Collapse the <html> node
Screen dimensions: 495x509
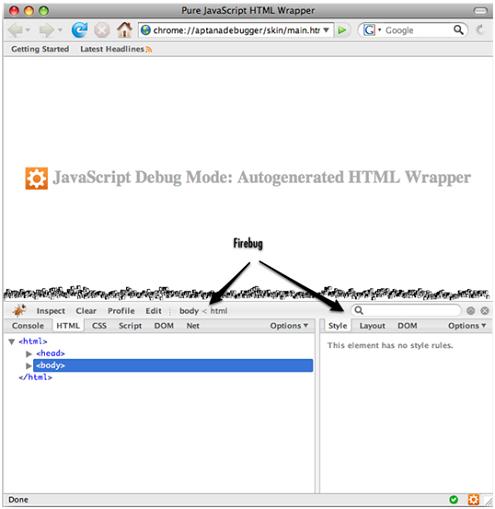(12, 341)
